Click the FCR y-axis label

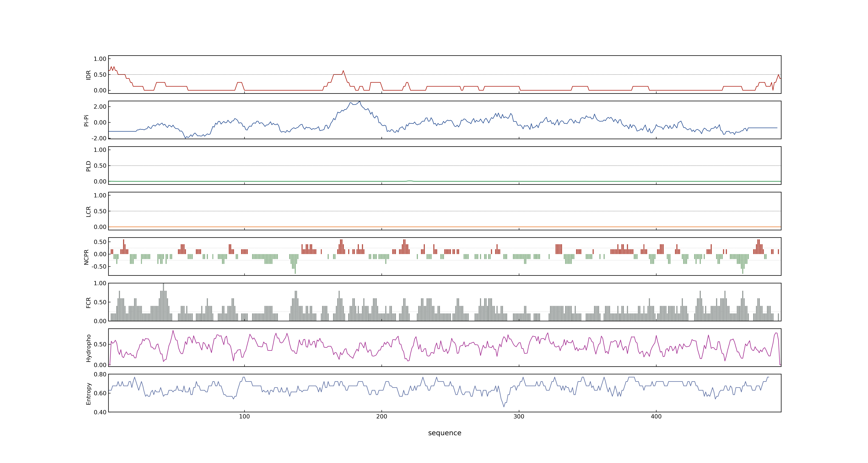point(88,303)
